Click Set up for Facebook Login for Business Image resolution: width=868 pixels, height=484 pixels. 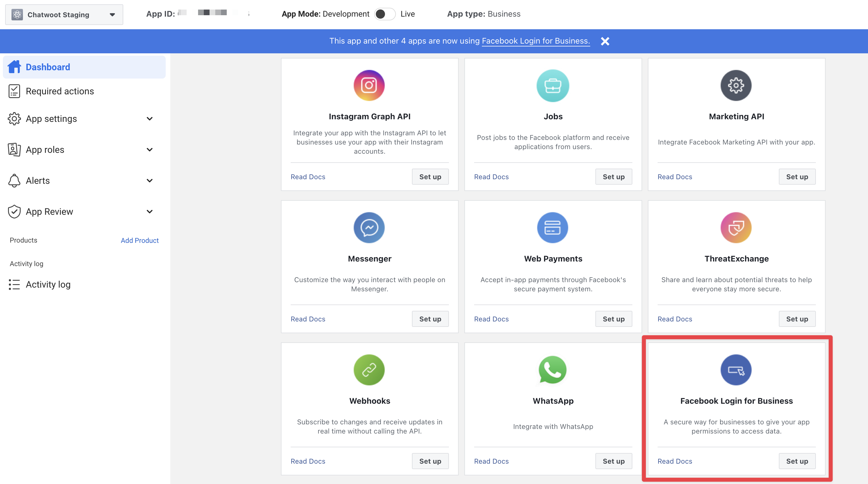point(797,461)
